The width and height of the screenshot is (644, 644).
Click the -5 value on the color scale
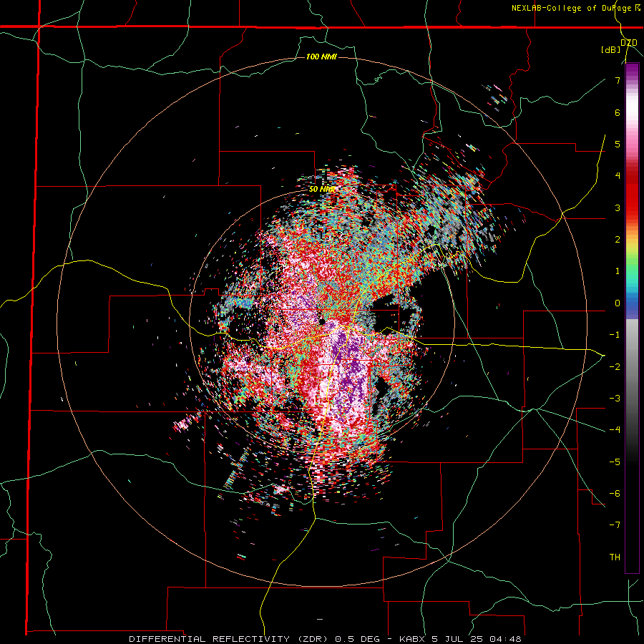tap(615, 462)
